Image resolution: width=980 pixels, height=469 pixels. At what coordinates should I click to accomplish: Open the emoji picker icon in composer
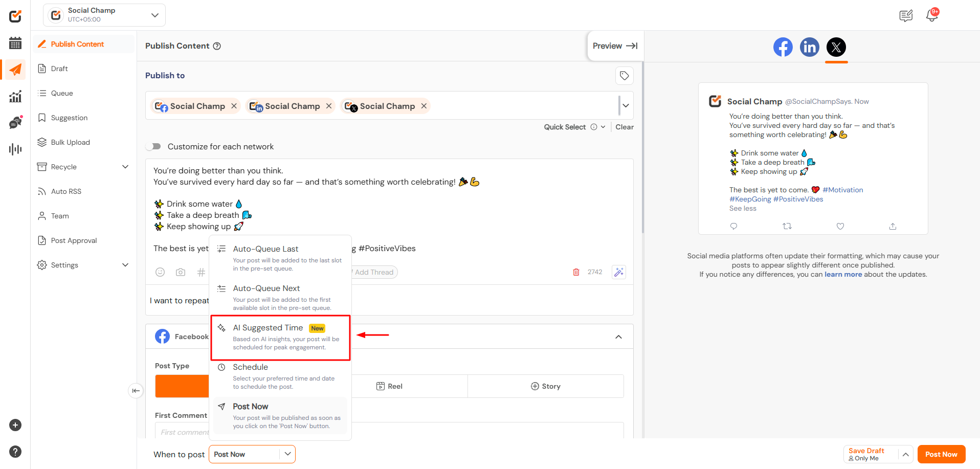click(160, 272)
